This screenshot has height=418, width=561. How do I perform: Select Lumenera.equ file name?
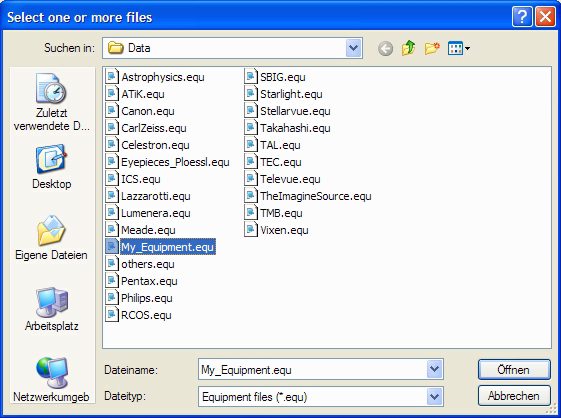156,213
